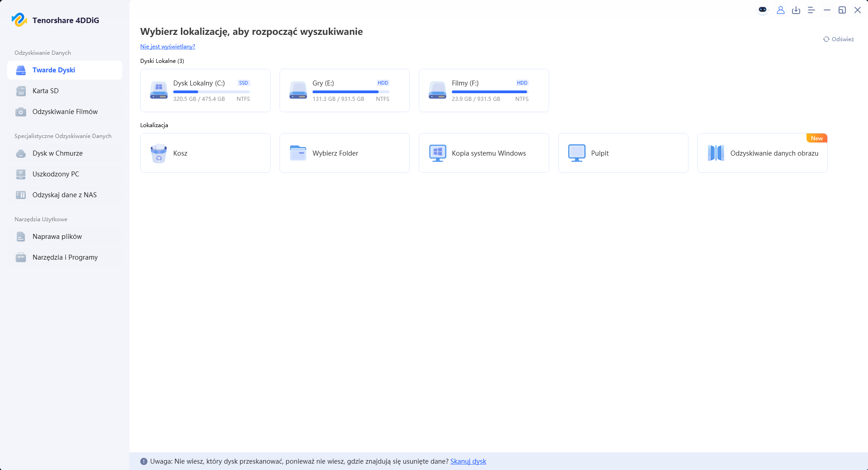Select Twarde Dyski in the sidebar
This screenshot has height=470, width=868.
click(x=65, y=70)
